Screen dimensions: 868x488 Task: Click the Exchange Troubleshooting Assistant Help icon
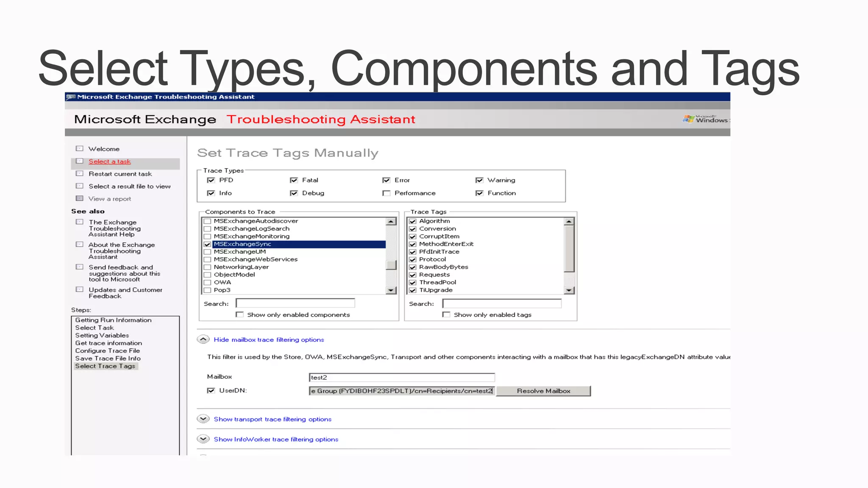coord(79,222)
